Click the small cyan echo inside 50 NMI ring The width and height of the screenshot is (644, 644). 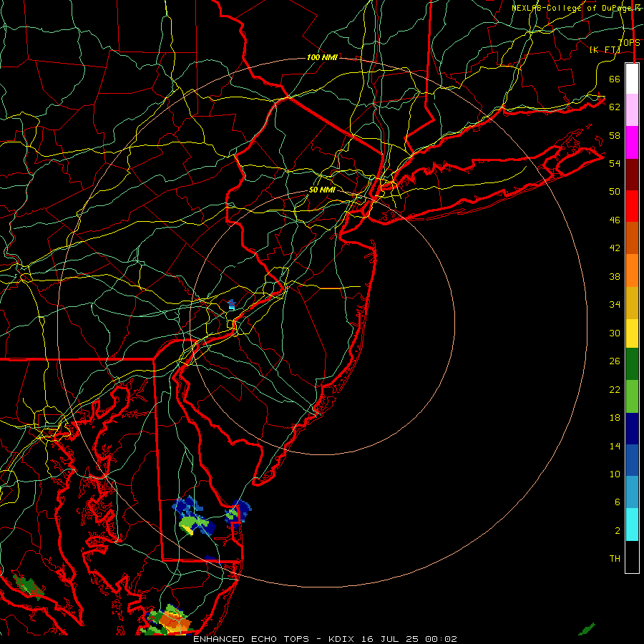[x=232, y=305]
